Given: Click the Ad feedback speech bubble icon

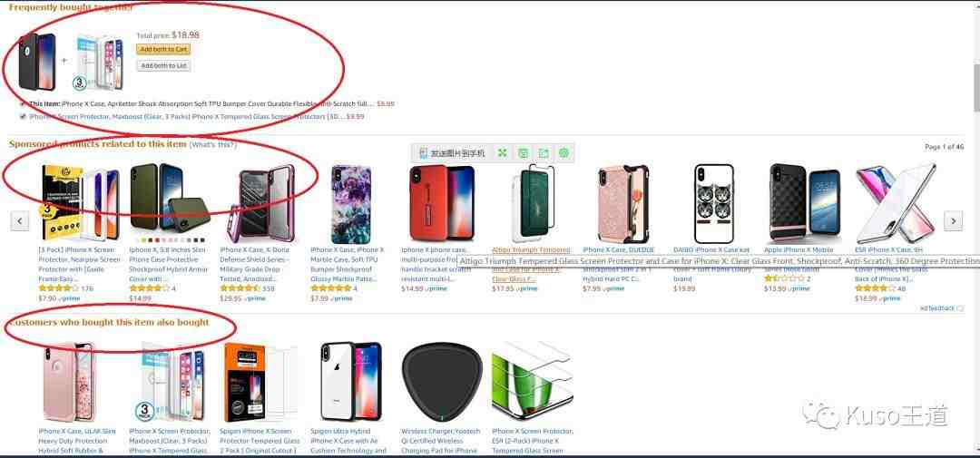Looking at the screenshot, I should 960,308.
